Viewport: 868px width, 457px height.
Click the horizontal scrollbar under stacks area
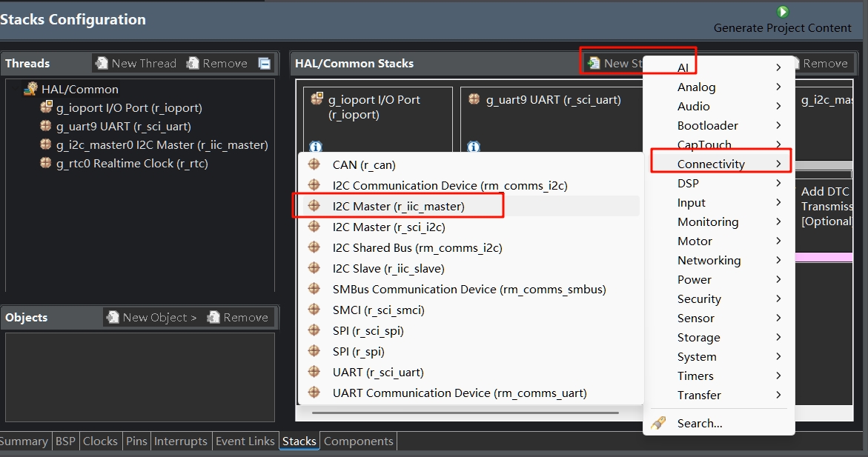(x=465, y=413)
